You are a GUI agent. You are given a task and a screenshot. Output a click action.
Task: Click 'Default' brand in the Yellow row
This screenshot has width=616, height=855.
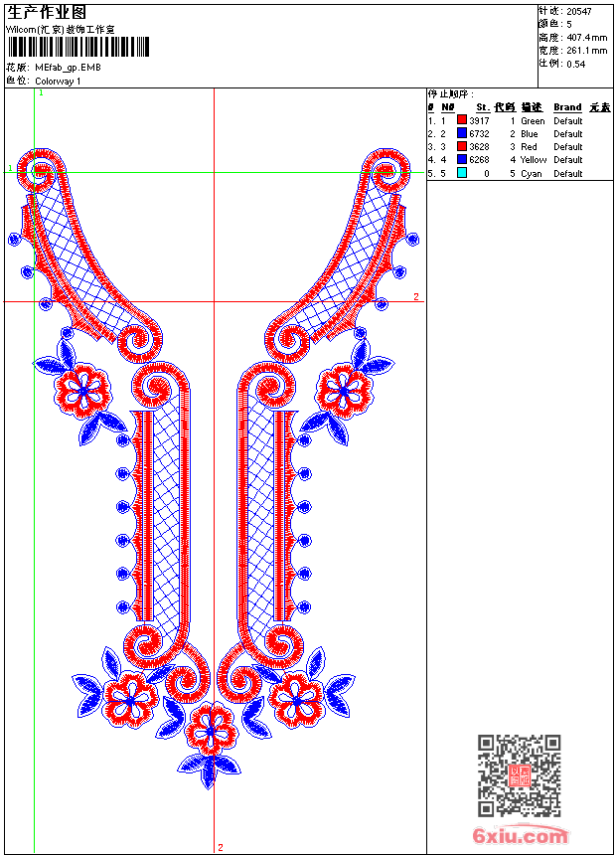[568, 160]
